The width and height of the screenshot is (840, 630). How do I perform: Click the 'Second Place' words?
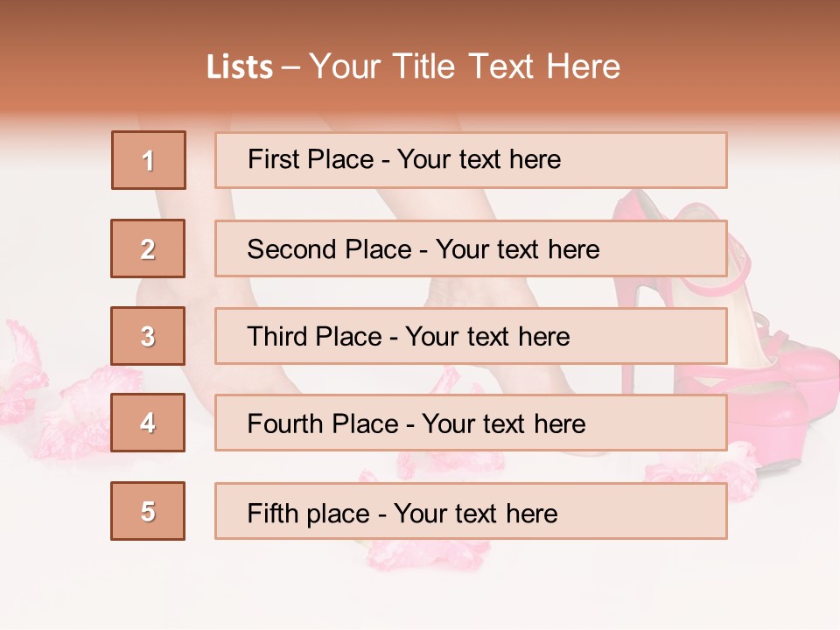click(x=330, y=249)
